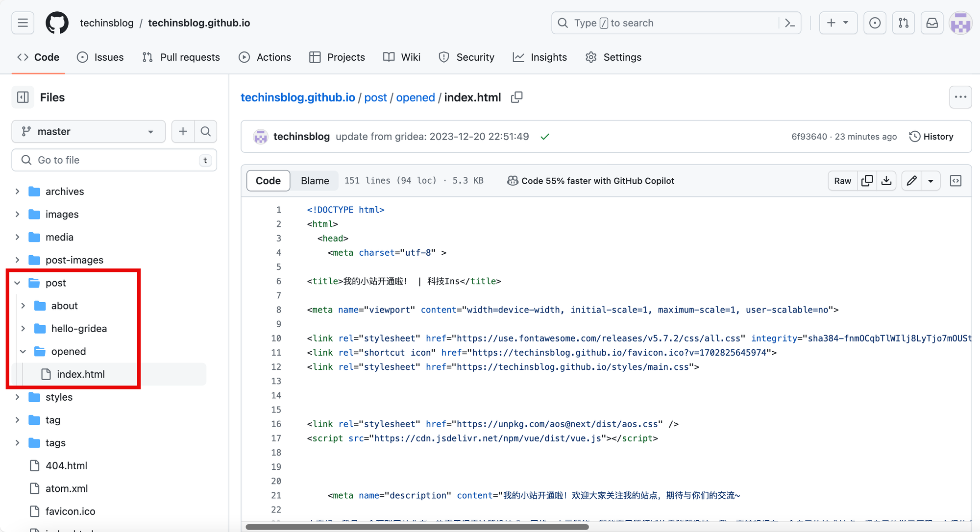980x532 pixels.
Task: Switch to Code view toggle
Action: (x=268, y=181)
